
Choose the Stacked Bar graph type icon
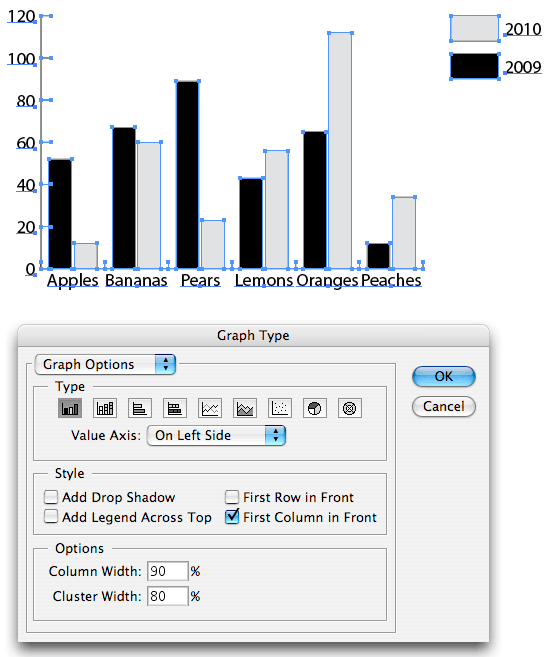point(175,408)
